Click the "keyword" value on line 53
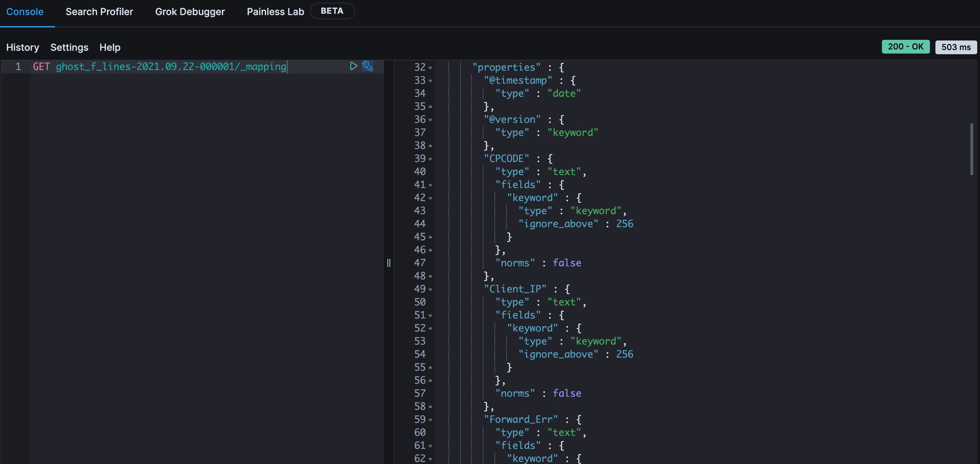980x464 pixels. (x=595, y=341)
